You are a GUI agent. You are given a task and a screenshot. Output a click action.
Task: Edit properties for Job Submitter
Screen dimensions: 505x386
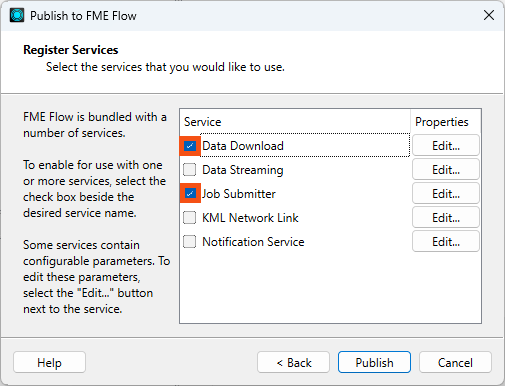(x=446, y=193)
